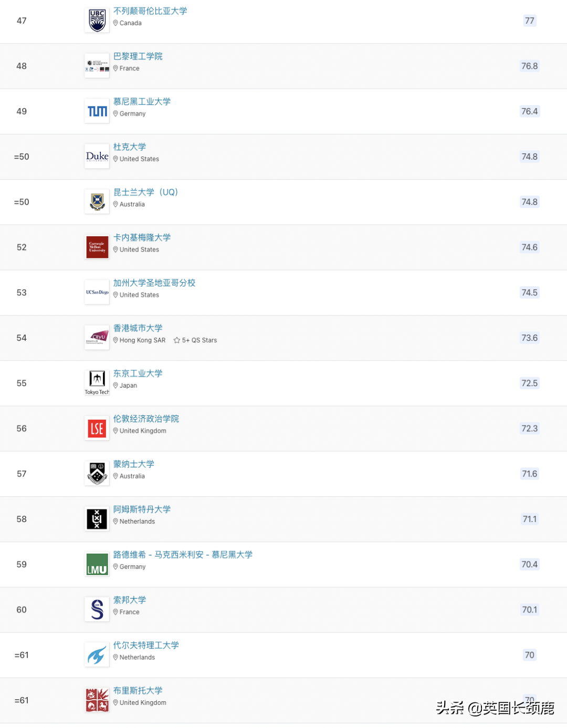The image size is (567, 728).
Task: Open 昆士兰大学（UQ）link
Action: (x=146, y=192)
